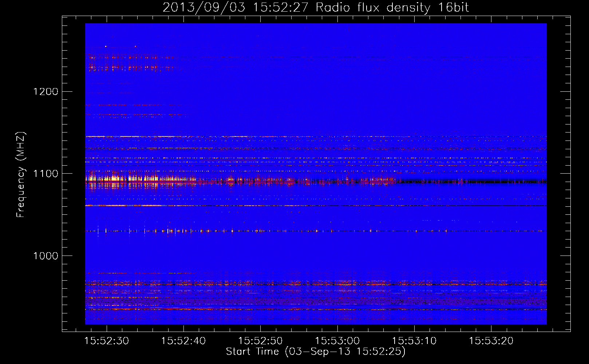Click the 15:52:40 time tick label
The height and width of the screenshot is (364, 589).
183,341
